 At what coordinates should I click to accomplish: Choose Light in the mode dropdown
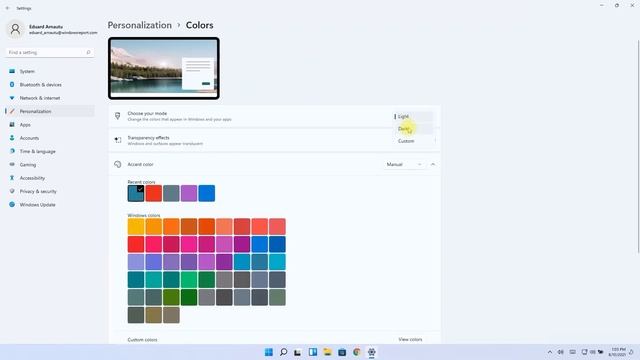pos(413,116)
